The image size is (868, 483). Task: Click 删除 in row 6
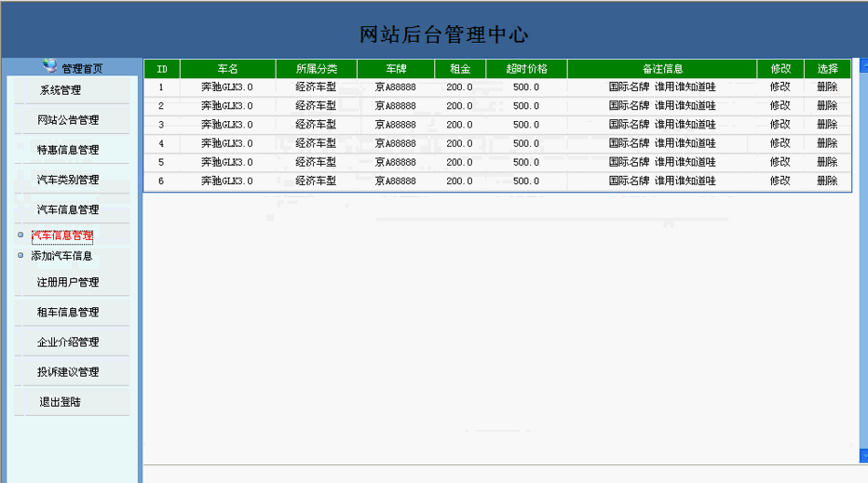coord(827,181)
